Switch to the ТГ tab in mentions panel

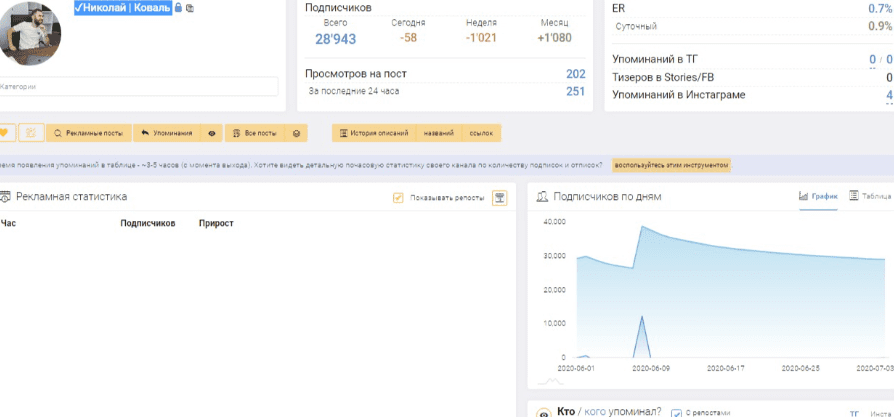[854, 413]
